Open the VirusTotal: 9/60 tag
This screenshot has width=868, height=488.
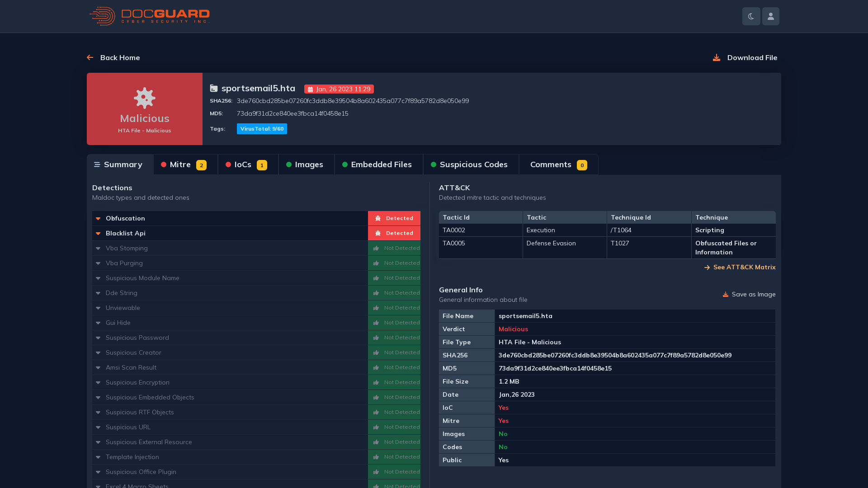pyautogui.click(x=262, y=129)
